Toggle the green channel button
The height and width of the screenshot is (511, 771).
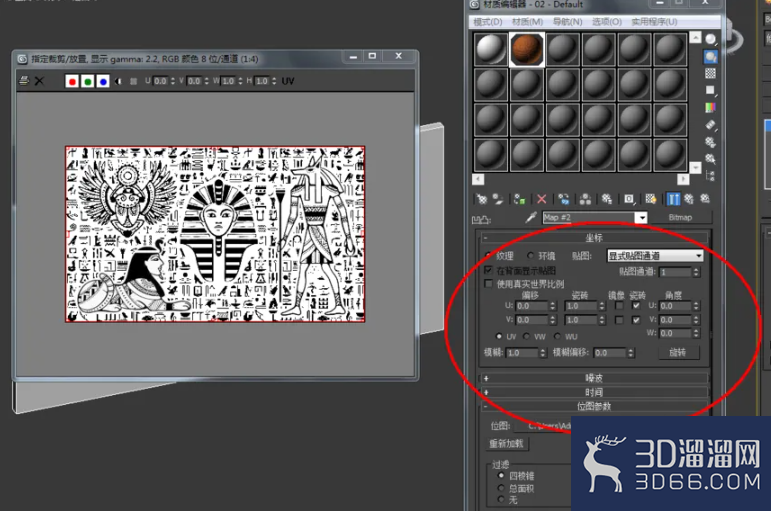88,81
